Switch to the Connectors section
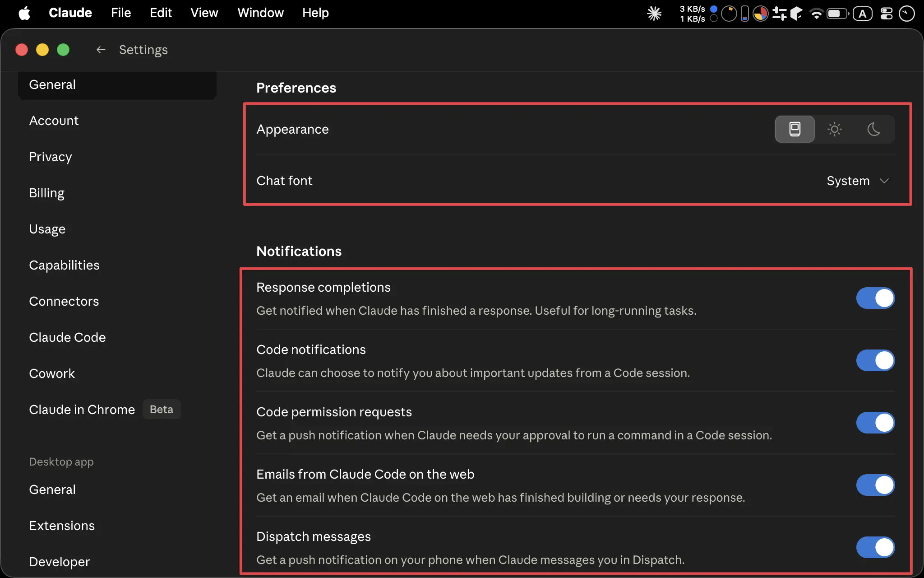Viewport: 924px width, 578px height. point(117,301)
